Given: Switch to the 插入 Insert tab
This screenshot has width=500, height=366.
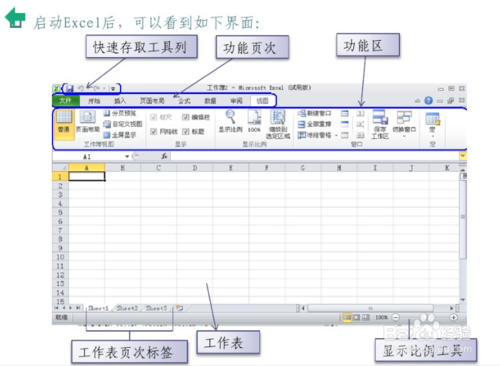Looking at the screenshot, I should tap(120, 101).
